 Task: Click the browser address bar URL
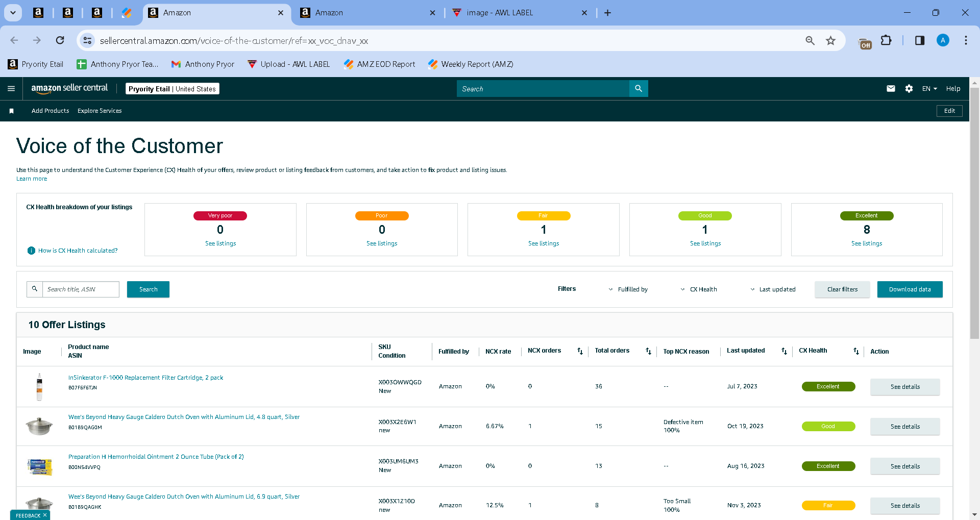(x=234, y=41)
